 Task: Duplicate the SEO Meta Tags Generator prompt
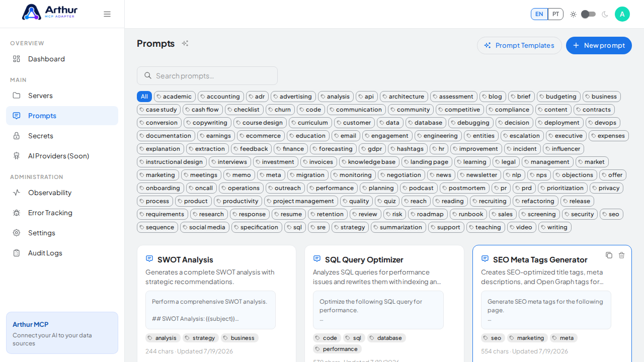click(609, 255)
